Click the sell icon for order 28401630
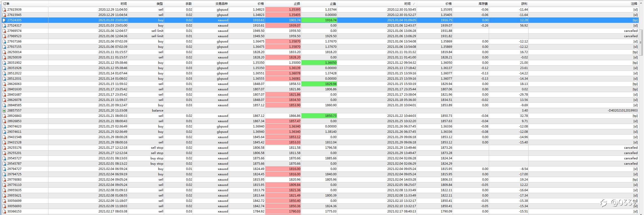This screenshot has width=644, height=215. 4,89
